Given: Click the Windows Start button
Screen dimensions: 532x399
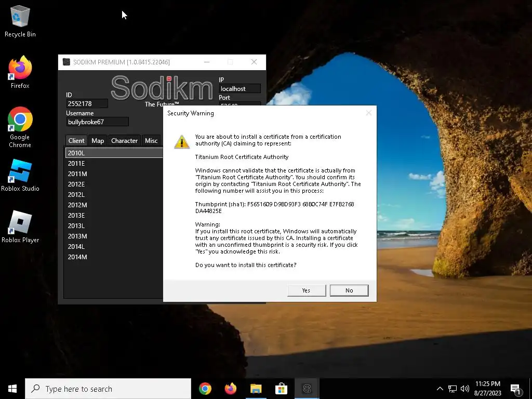Looking at the screenshot, I should pyautogui.click(x=12, y=389).
